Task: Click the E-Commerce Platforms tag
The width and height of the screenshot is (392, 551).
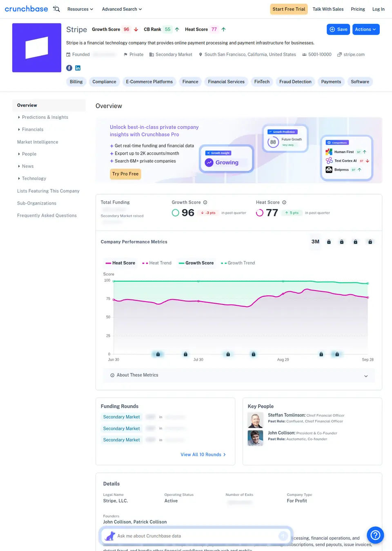Action: [x=149, y=82]
